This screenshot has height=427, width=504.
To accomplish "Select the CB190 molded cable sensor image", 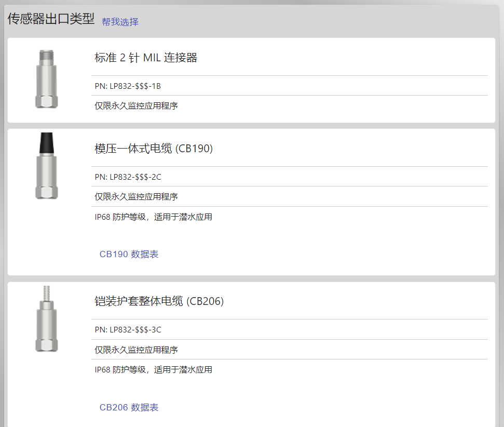I will pos(47,166).
